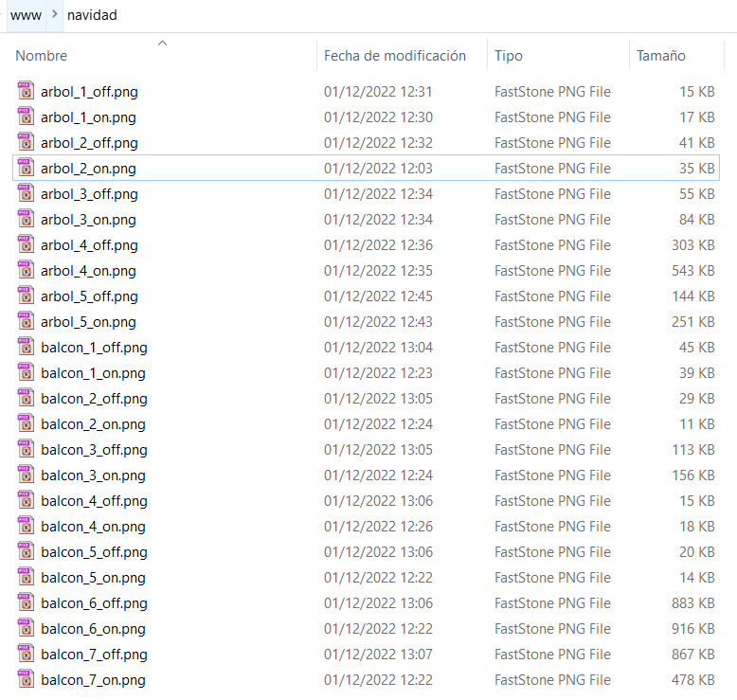This screenshot has height=700, width=737.
Task: Go to the www folder in breadcrumb
Action: pos(26,15)
